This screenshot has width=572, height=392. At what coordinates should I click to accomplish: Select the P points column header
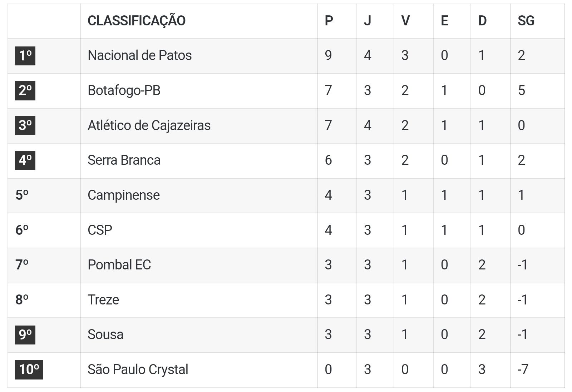(x=329, y=21)
